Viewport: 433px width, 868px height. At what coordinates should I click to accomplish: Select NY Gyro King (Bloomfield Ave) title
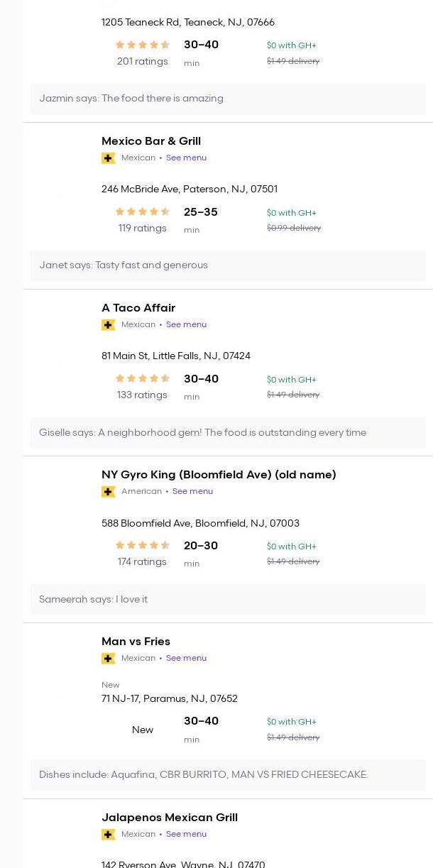click(219, 475)
